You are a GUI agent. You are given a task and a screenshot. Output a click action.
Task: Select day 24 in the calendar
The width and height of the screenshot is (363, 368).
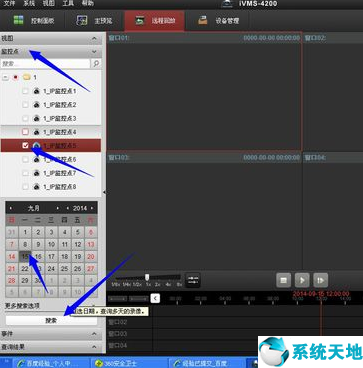[x=51, y=269]
